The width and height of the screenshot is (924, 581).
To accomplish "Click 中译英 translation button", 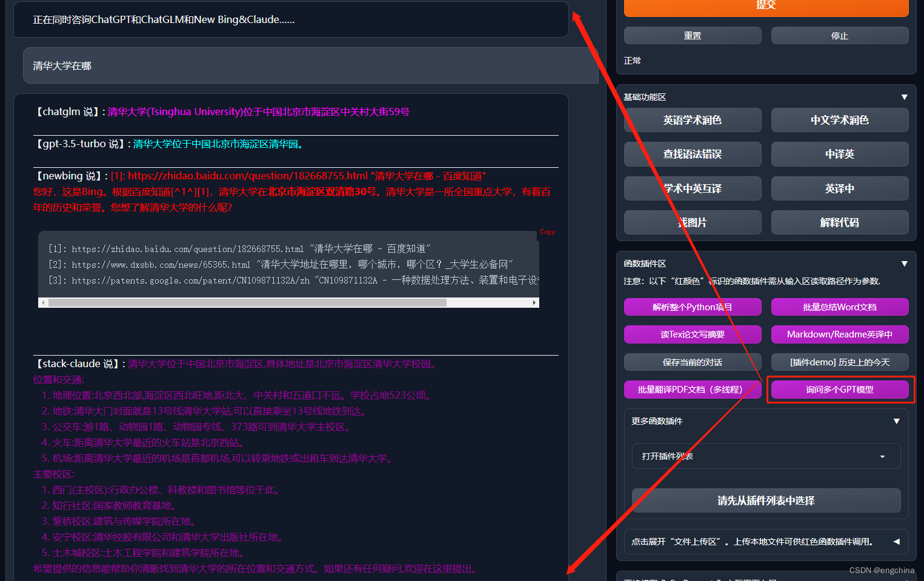I will [x=840, y=154].
